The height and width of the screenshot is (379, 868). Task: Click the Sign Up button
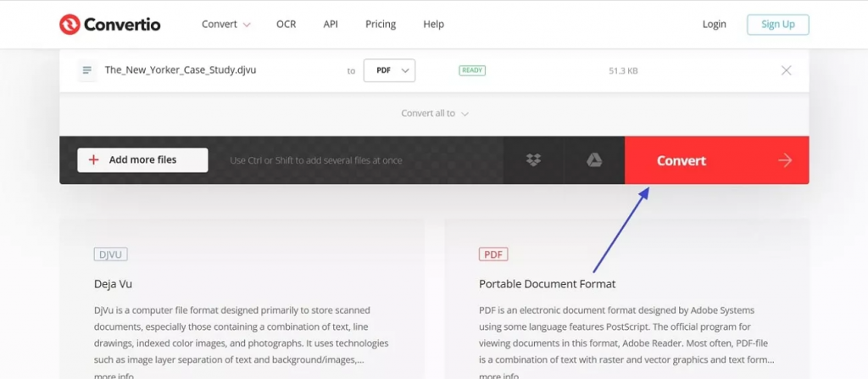click(778, 25)
